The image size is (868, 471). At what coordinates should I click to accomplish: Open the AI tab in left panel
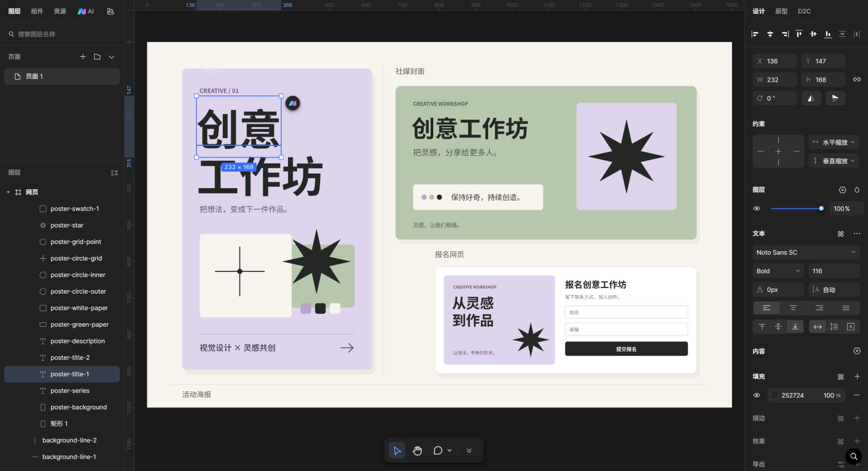click(x=86, y=11)
